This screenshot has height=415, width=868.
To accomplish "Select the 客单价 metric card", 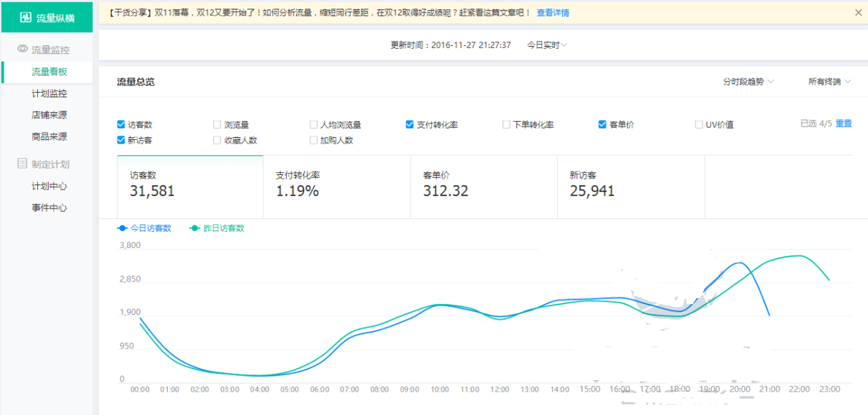I will (x=484, y=186).
